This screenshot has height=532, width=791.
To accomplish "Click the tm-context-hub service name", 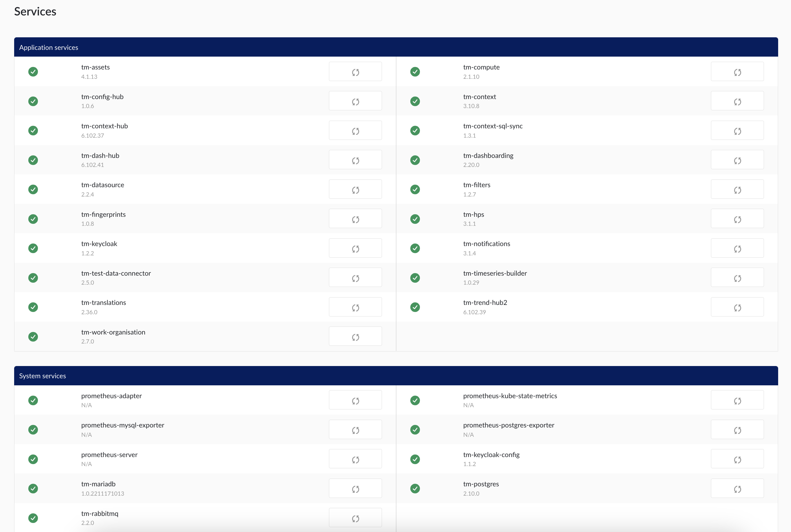I will 105,126.
